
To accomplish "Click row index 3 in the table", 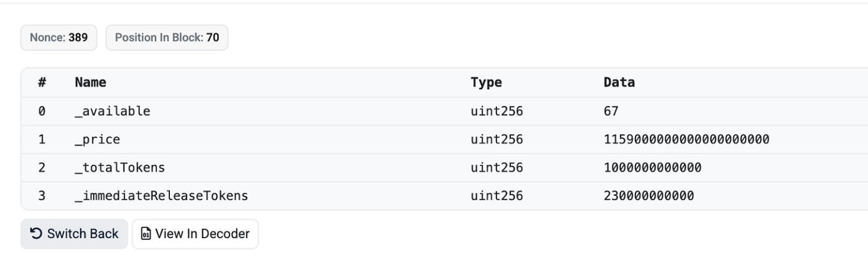I will pyautogui.click(x=42, y=196).
